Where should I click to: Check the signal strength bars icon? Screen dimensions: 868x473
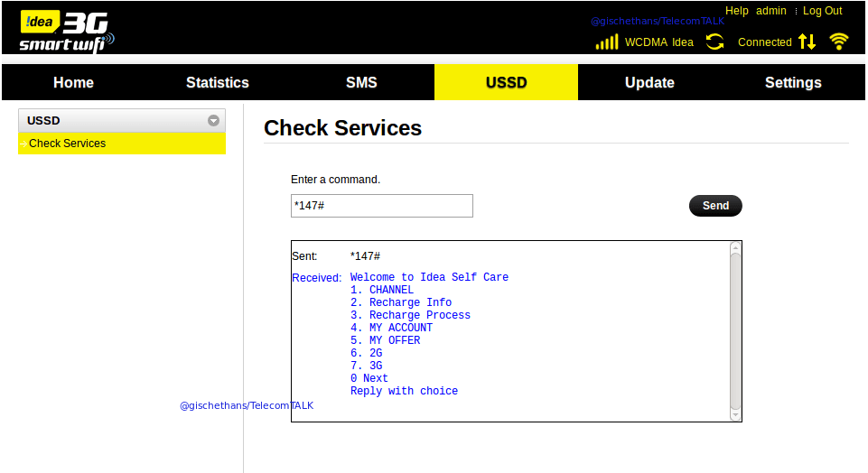pos(607,42)
